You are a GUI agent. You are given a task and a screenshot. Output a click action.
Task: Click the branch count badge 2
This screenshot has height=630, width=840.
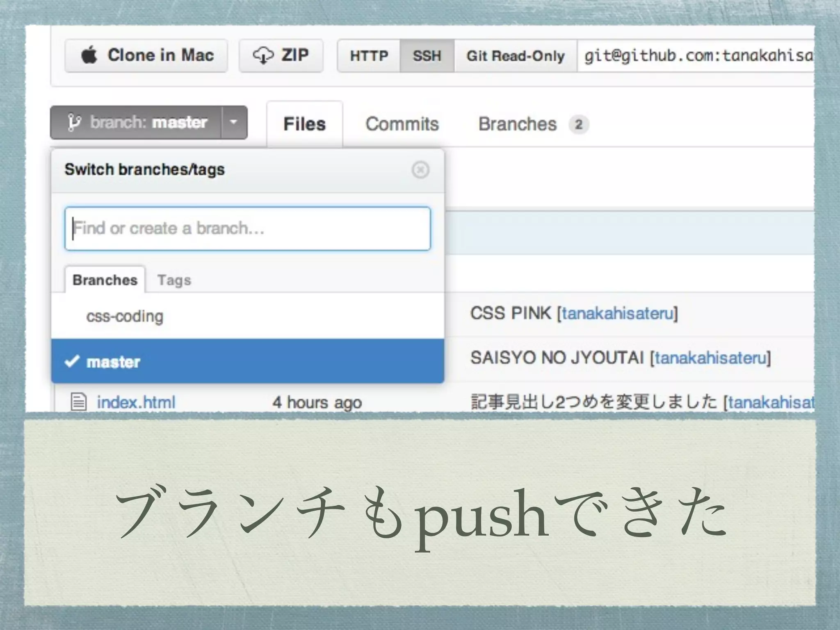579,124
